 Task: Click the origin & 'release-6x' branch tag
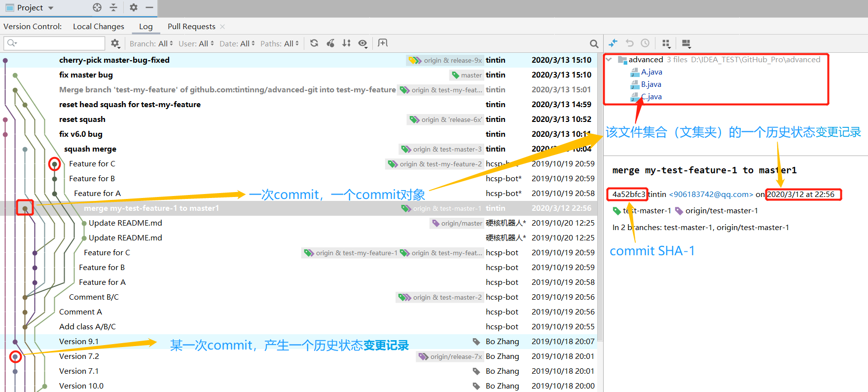pyautogui.click(x=445, y=119)
